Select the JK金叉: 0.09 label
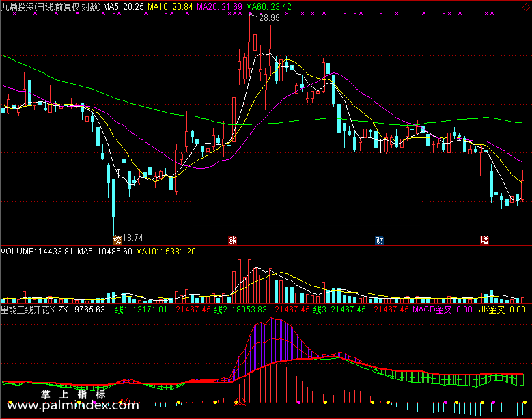 tap(502, 310)
